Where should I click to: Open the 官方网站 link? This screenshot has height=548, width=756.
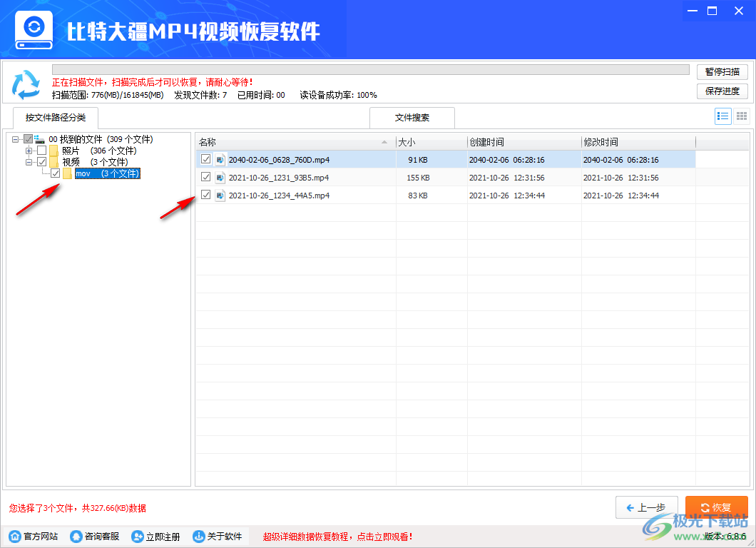pyautogui.click(x=41, y=537)
